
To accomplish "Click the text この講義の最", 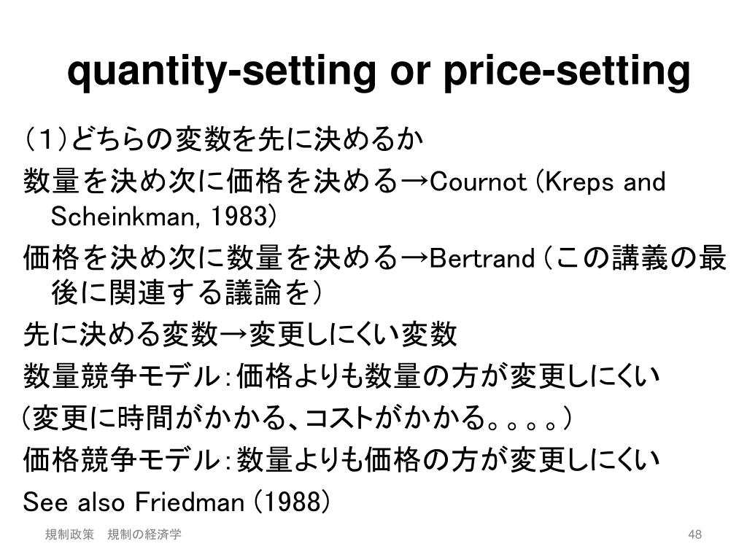I will [640, 258].
